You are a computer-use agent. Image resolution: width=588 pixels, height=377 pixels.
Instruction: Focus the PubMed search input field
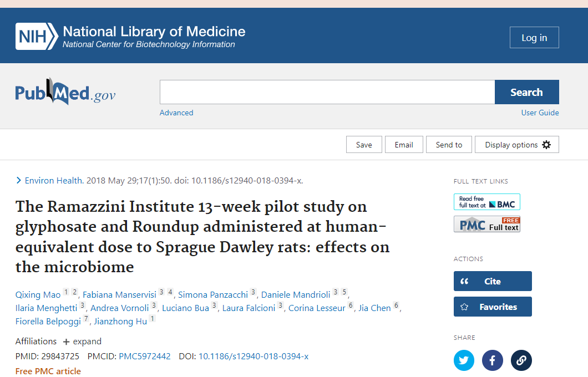coord(327,92)
